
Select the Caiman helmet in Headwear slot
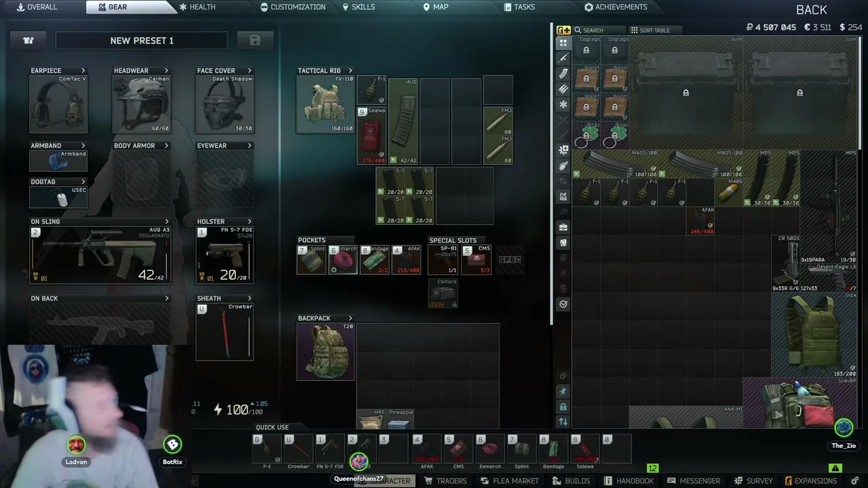(x=142, y=104)
